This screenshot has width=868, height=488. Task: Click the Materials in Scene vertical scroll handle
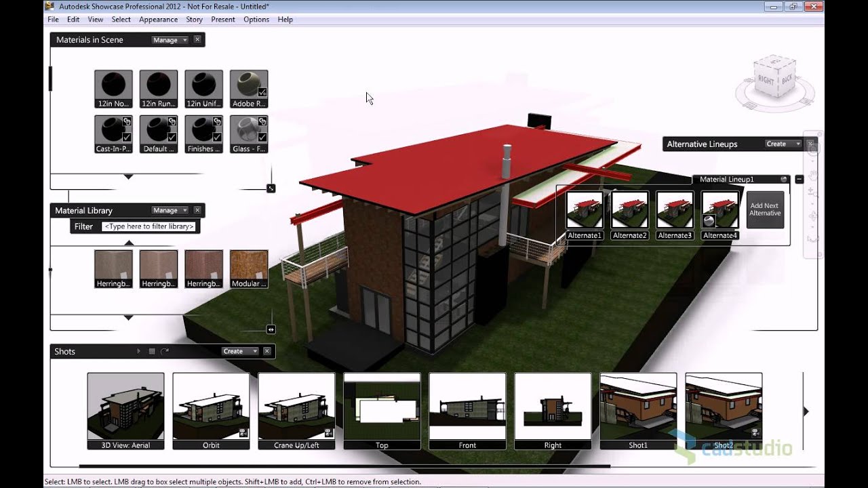[x=50, y=79]
